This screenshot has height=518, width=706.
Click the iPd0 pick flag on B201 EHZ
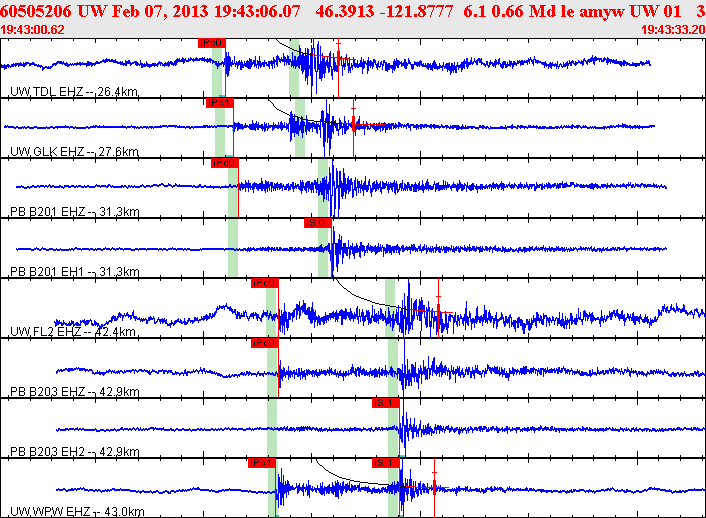[x=224, y=163]
